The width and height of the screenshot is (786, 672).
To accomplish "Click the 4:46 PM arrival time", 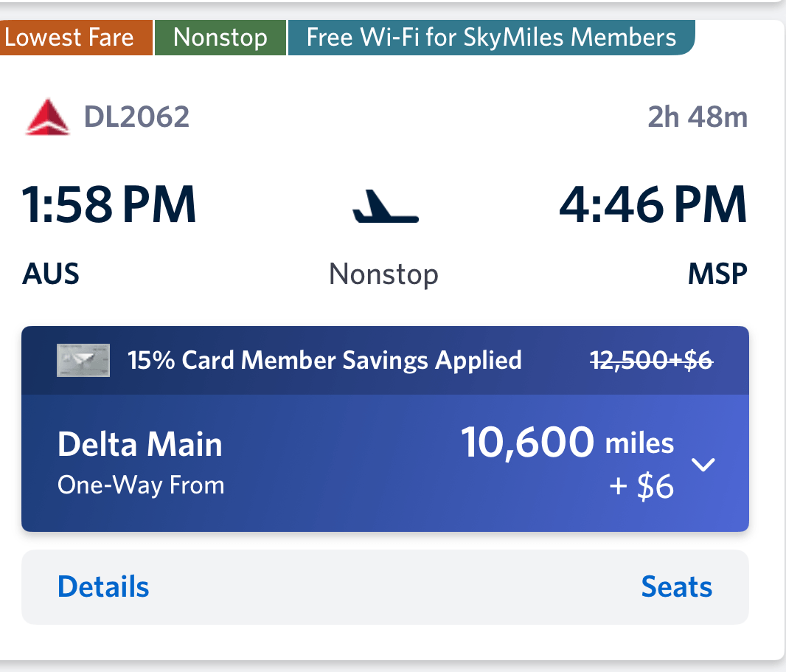I will coord(653,204).
